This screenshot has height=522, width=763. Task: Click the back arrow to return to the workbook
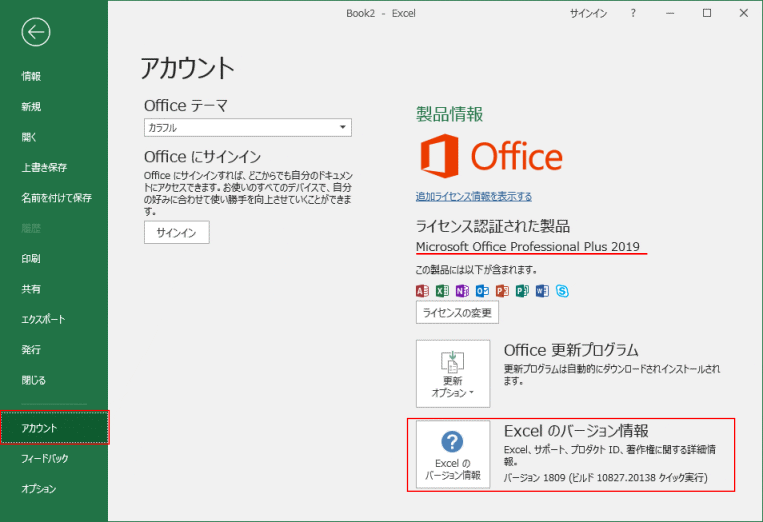coord(36,32)
